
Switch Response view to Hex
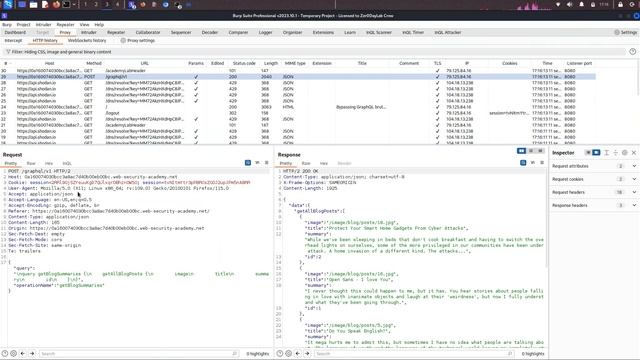click(x=324, y=163)
